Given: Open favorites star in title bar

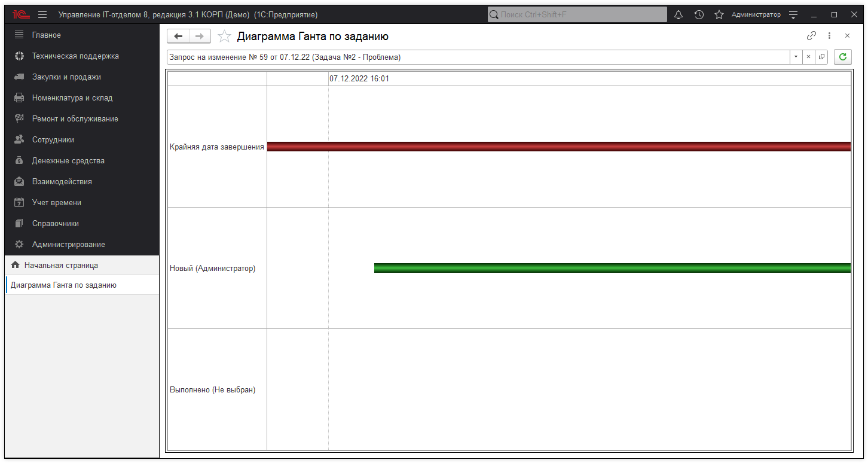Looking at the screenshot, I should (x=719, y=14).
